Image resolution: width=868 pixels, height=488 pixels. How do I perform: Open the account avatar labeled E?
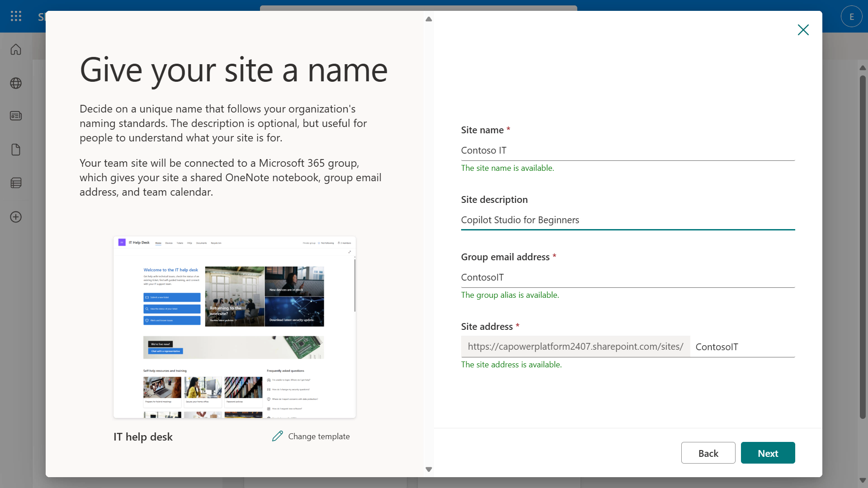(851, 17)
